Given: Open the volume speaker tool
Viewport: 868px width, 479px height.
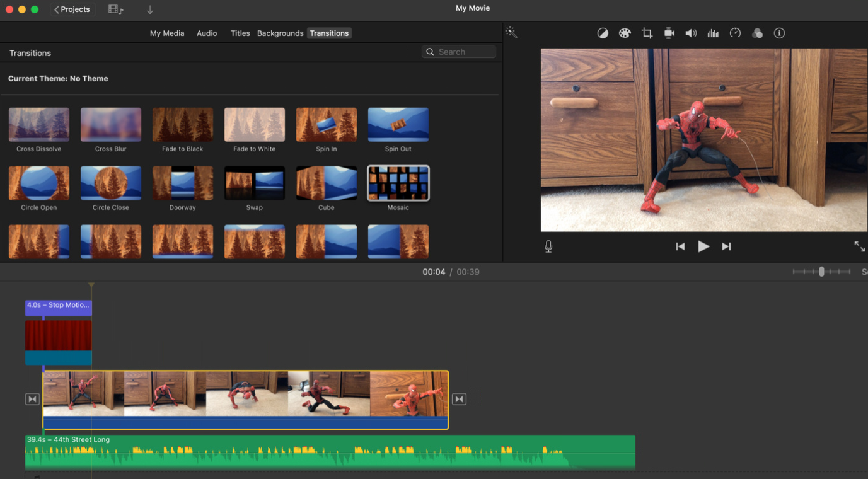Looking at the screenshot, I should (x=691, y=33).
